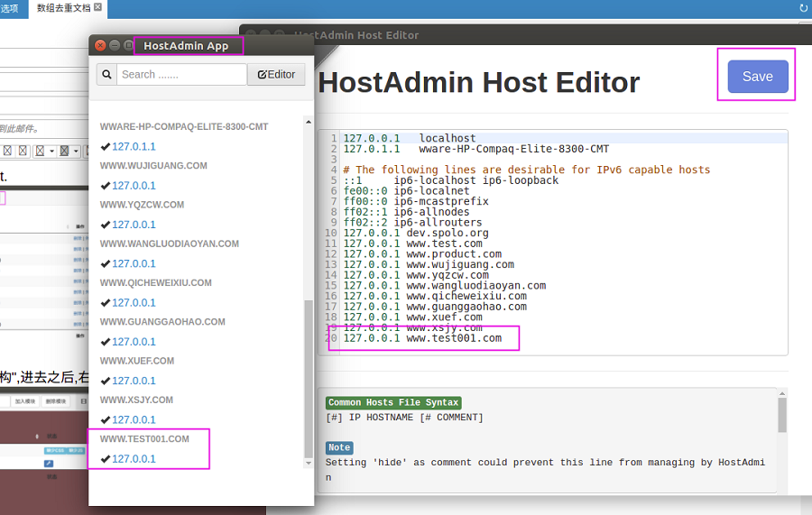The height and width of the screenshot is (515, 812).
Task: Click editor line www.test001.com
Action: 422,338
